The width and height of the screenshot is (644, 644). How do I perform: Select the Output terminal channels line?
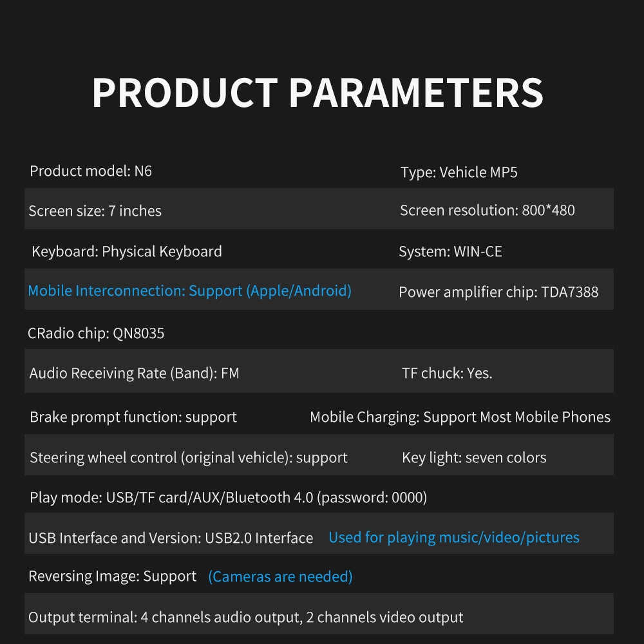(x=245, y=618)
